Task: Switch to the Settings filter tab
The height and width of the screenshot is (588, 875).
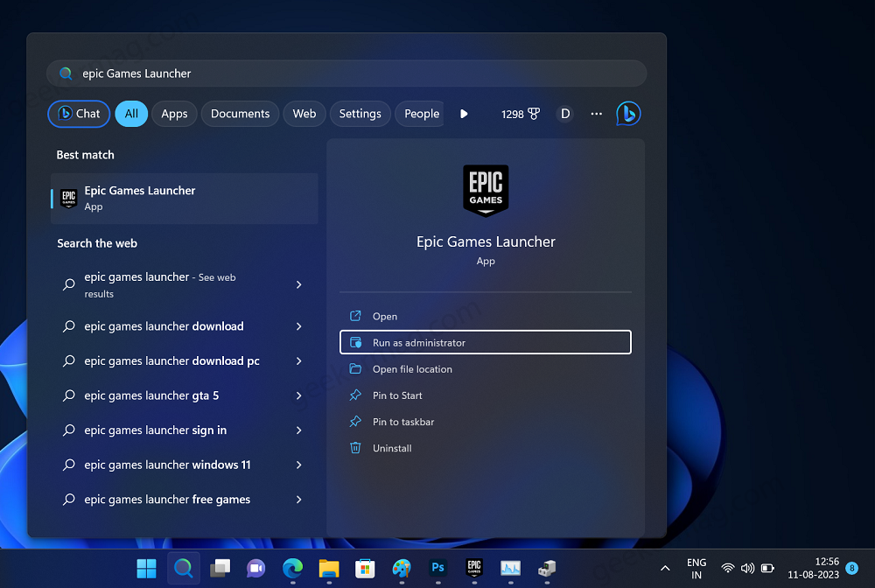Action: [360, 114]
